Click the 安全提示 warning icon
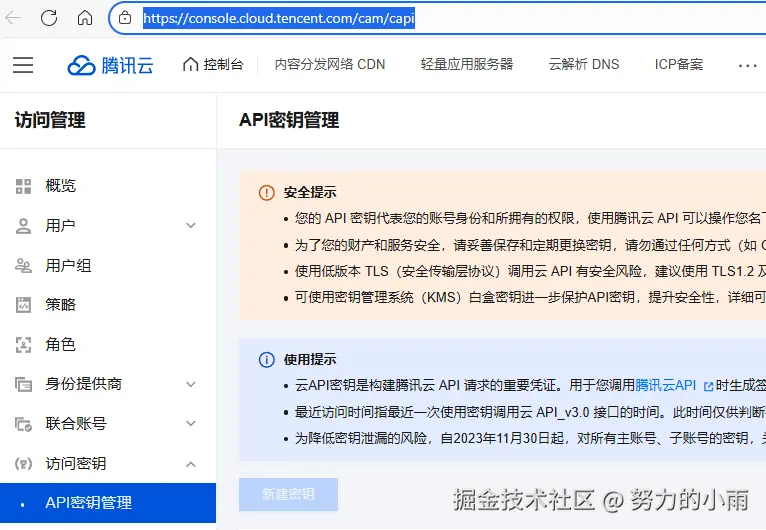 266,192
